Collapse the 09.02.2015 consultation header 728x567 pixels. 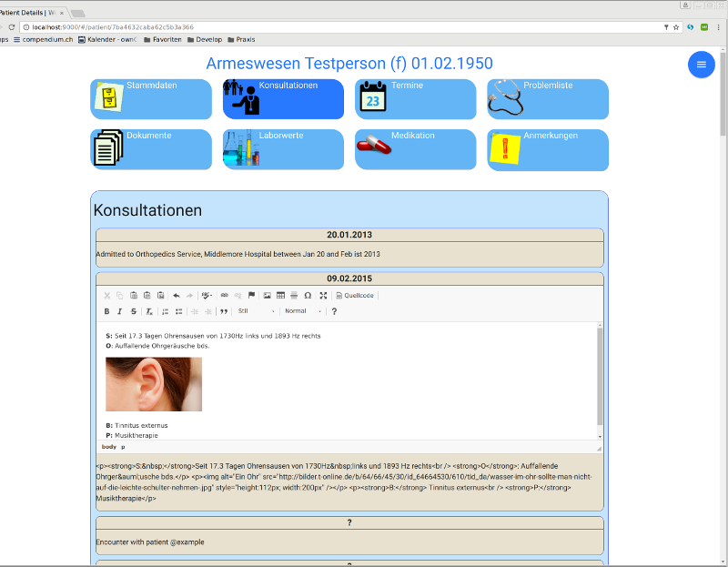tap(349, 278)
